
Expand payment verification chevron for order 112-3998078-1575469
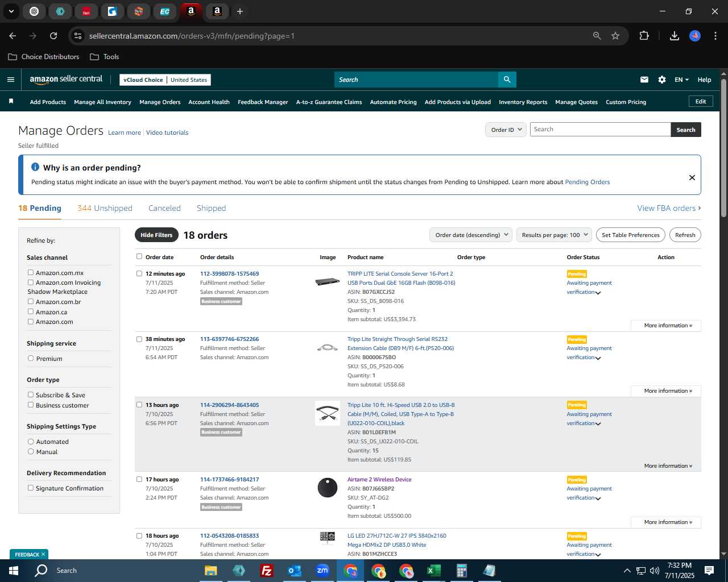598,293
